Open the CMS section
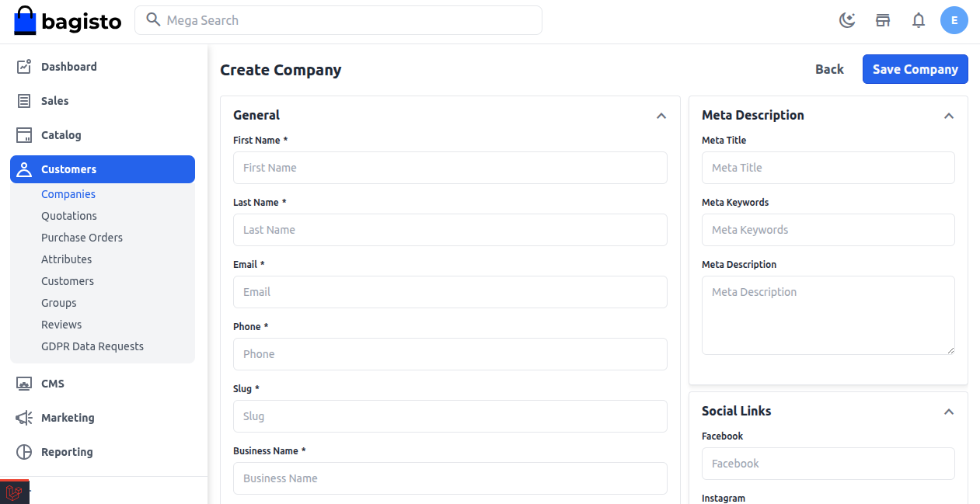The image size is (980, 504). [52, 384]
